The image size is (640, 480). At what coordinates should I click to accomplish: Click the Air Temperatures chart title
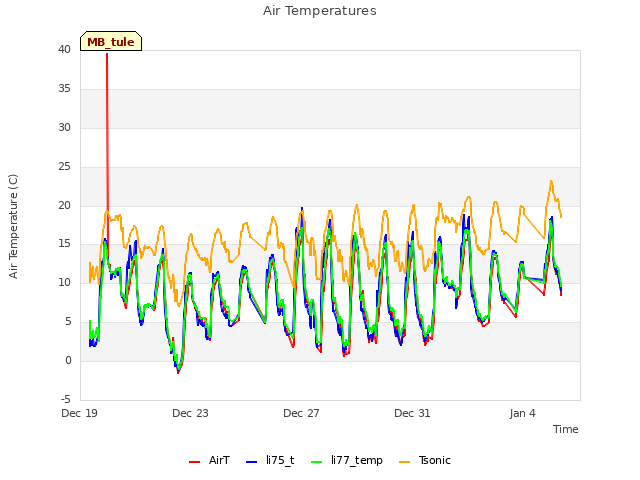click(320, 11)
